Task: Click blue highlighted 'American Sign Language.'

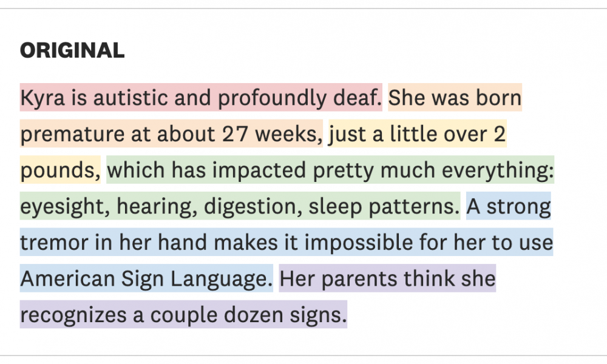Action: pos(146,278)
